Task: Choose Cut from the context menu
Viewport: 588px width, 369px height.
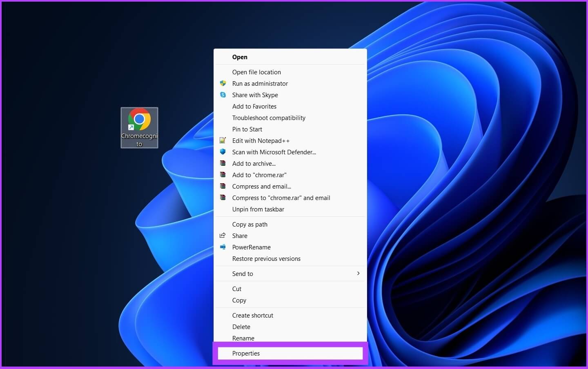Action: (x=290, y=289)
